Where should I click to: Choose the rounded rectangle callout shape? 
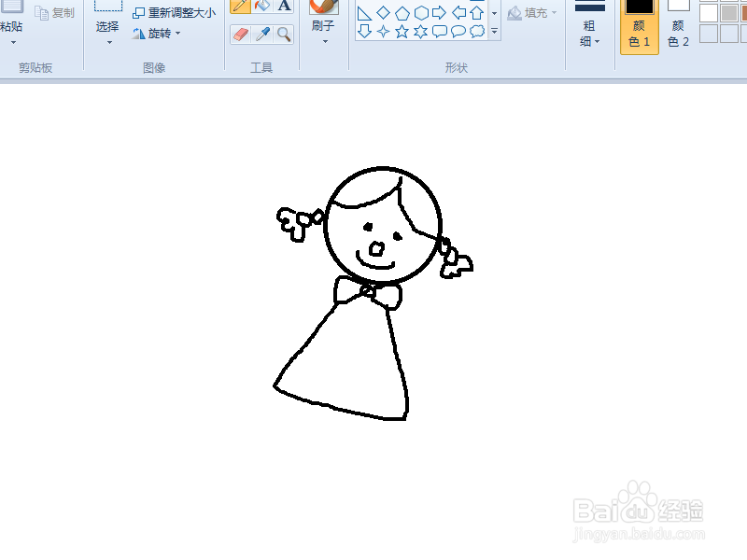pyautogui.click(x=439, y=32)
